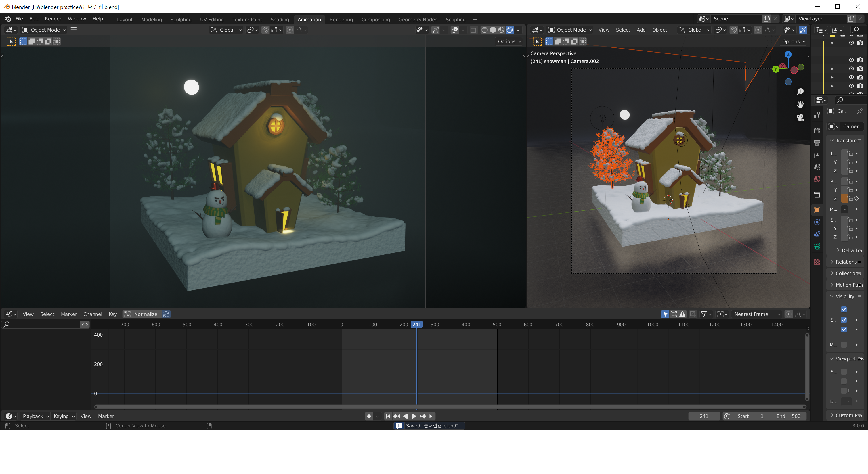Switch to the Shading workspace tab
Image resolution: width=868 pixels, height=474 pixels.
pos(279,20)
